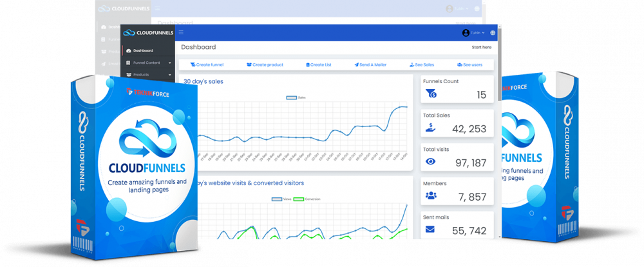Click the user avatar icon in the blue header
The width and height of the screenshot is (644, 267).
(466, 33)
